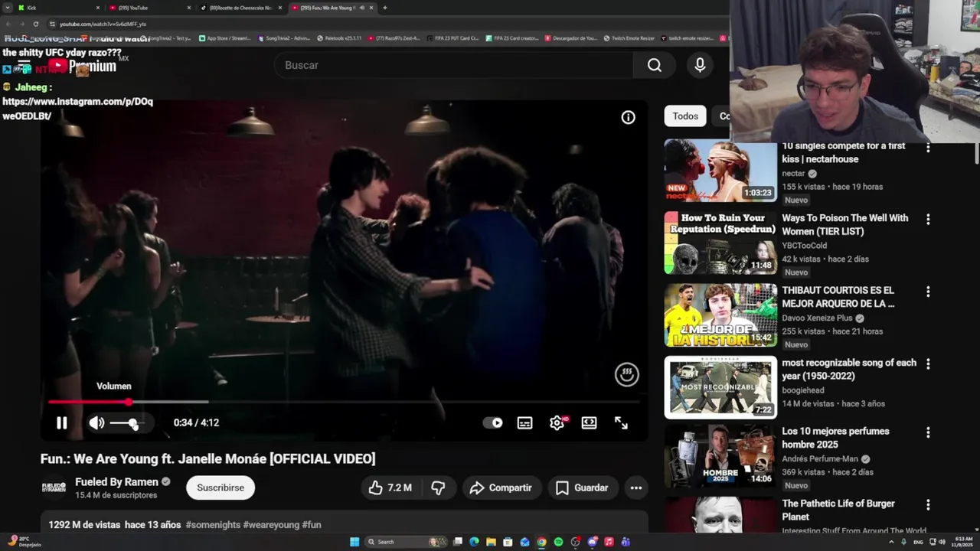Open Google Chrome from the taskbar
Image resolution: width=980 pixels, height=551 pixels.
point(541,542)
